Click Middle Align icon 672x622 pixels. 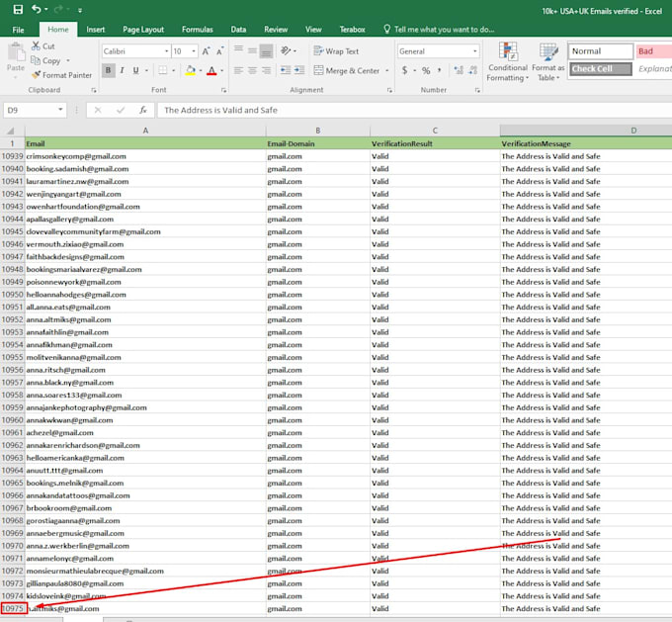click(x=252, y=50)
